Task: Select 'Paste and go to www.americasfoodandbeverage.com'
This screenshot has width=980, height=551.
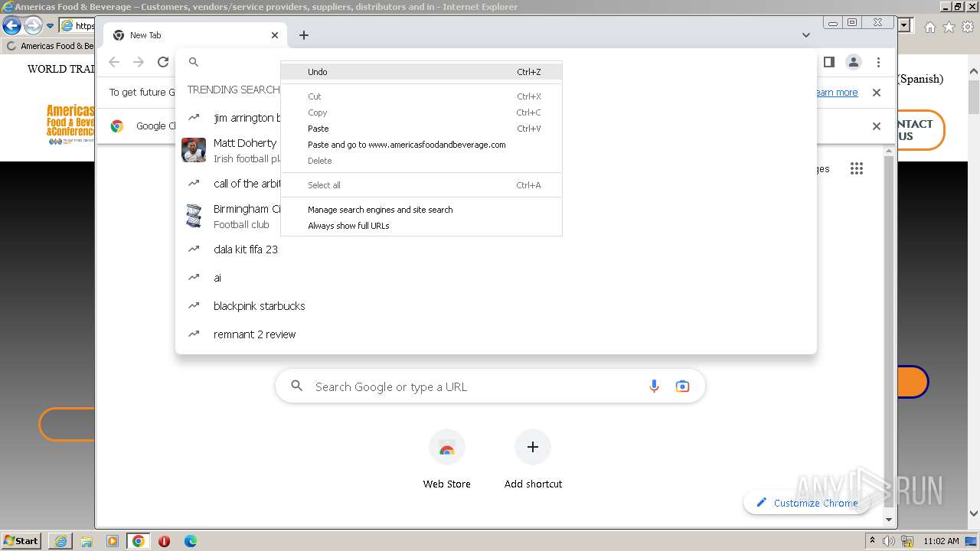Action: (421, 145)
